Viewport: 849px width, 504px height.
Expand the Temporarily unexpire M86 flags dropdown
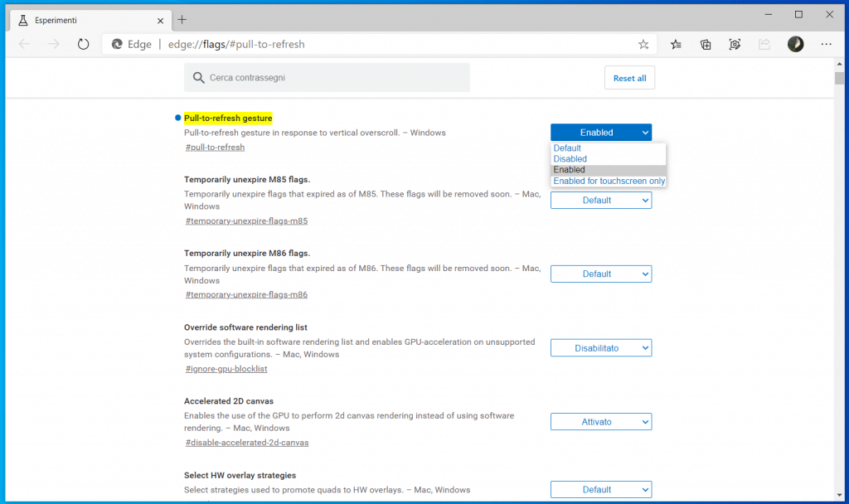pyautogui.click(x=601, y=274)
